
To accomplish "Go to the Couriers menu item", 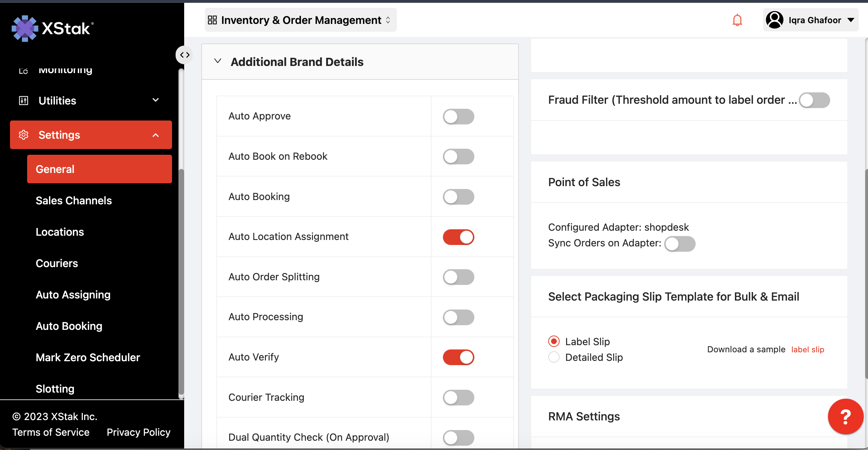I will [57, 263].
